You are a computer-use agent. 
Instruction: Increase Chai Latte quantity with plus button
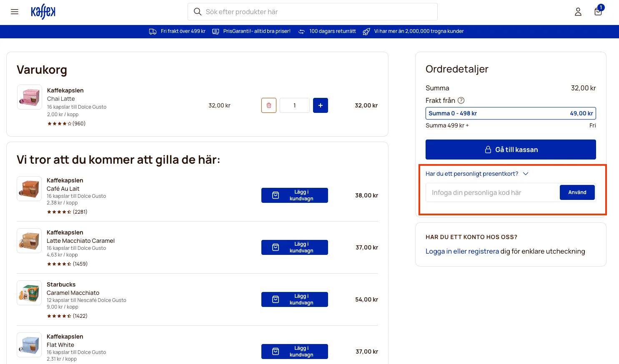click(321, 105)
